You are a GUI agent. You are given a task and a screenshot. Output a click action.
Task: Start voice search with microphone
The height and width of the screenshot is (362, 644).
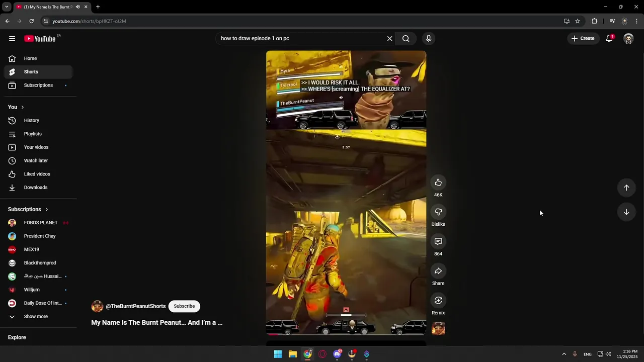429,38
